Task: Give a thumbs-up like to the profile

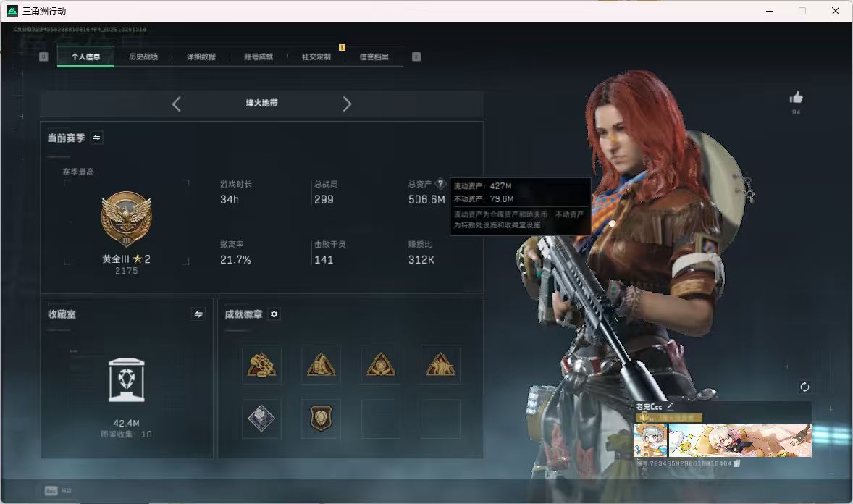Action: (797, 98)
